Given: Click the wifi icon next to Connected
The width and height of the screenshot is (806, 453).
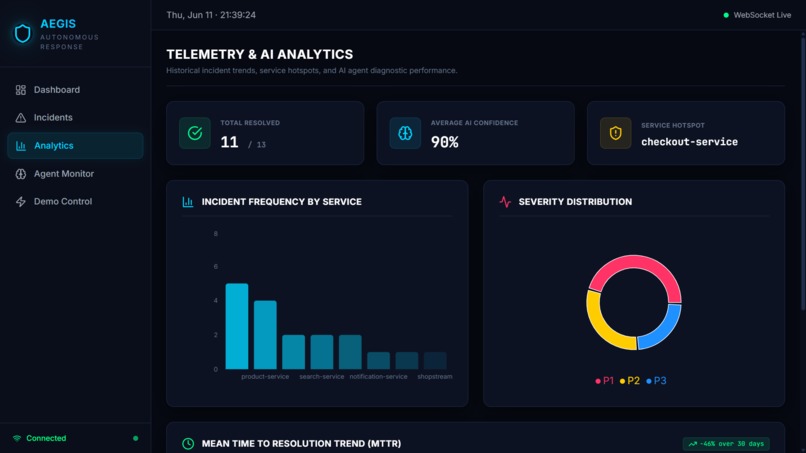Looking at the screenshot, I should 17,438.
